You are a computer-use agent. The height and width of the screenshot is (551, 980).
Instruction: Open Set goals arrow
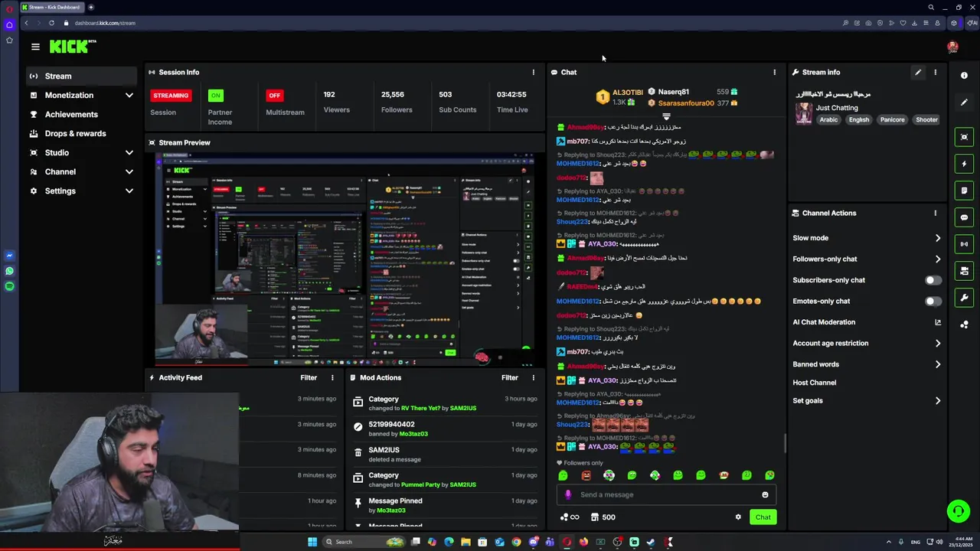(x=938, y=400)
